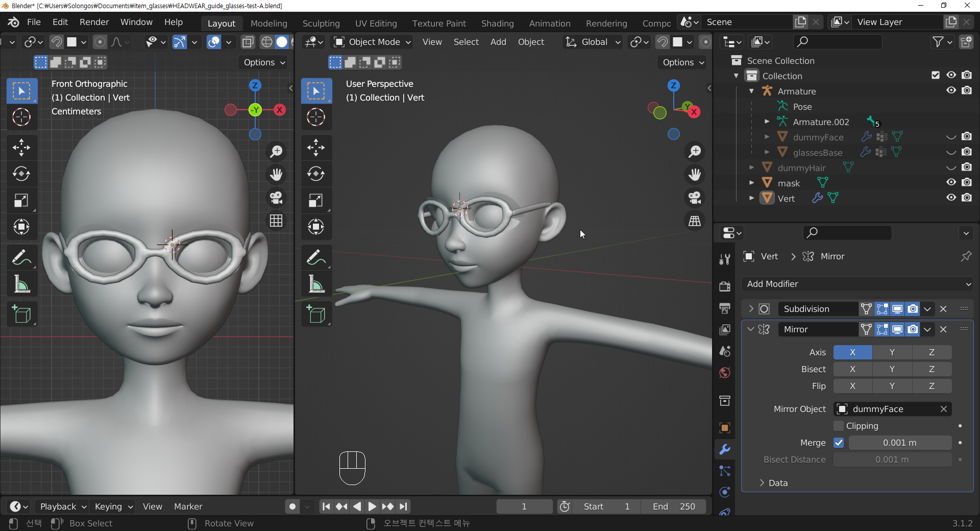This screenshot has height=531, width=980.
Task: Open Particles properties tab
Action: 725,471
